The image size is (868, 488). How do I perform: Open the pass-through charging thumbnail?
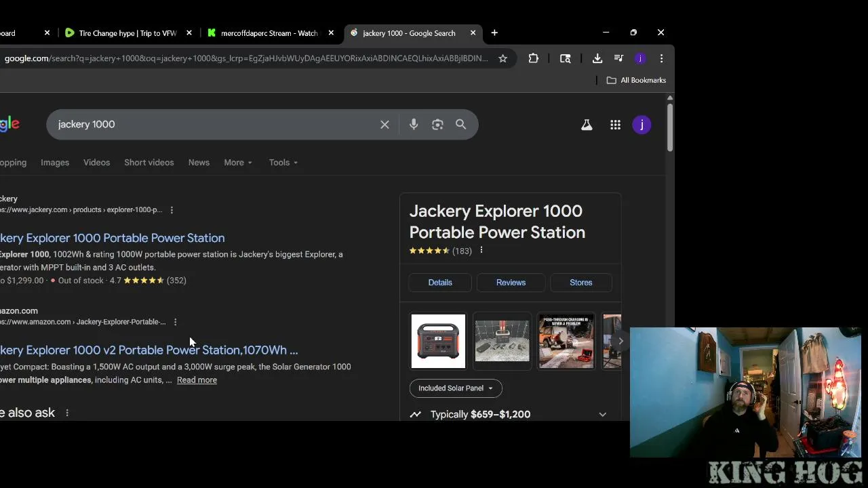click(x=566, y=341)
